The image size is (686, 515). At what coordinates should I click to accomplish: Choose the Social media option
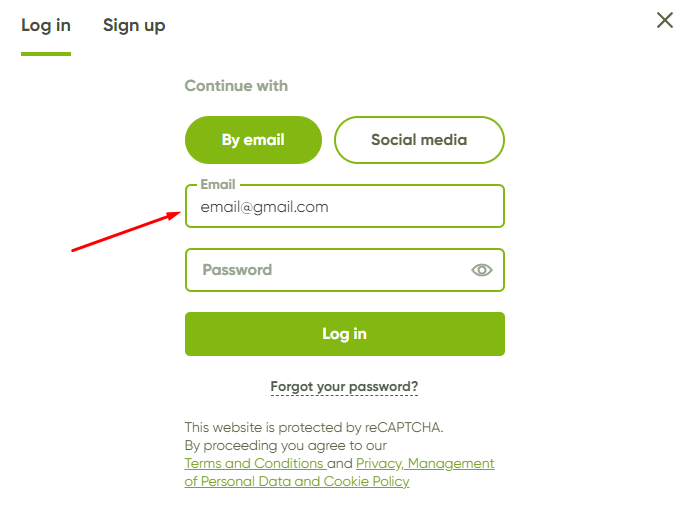point(419,140)
